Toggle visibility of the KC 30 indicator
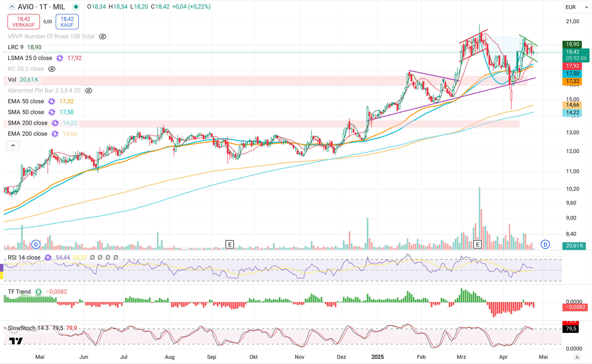The height and width of the screenshot is (364, 592). 52,69
